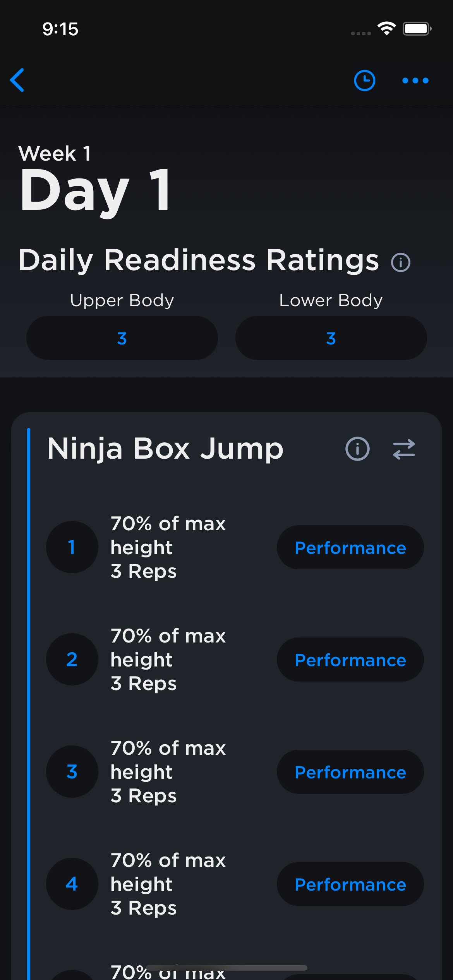Tap the Performance button for set 1

click(350, 547)
